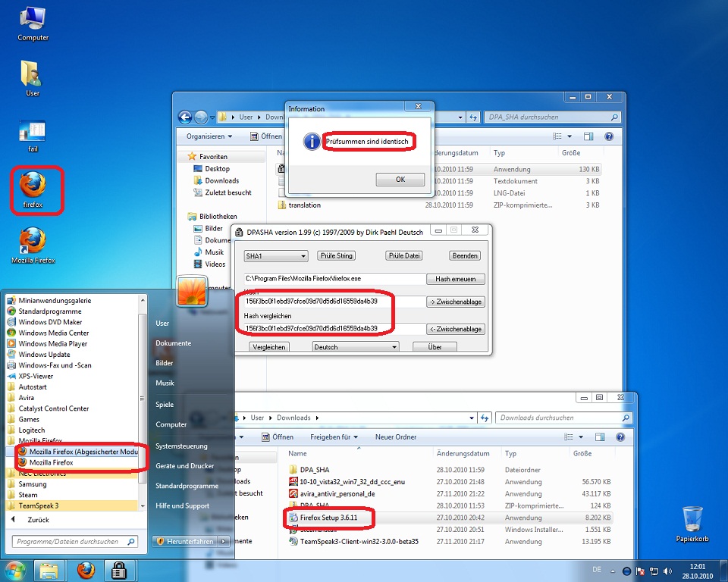
Task: Click 'Hash erneuern' button
Action: pos(456,279)
